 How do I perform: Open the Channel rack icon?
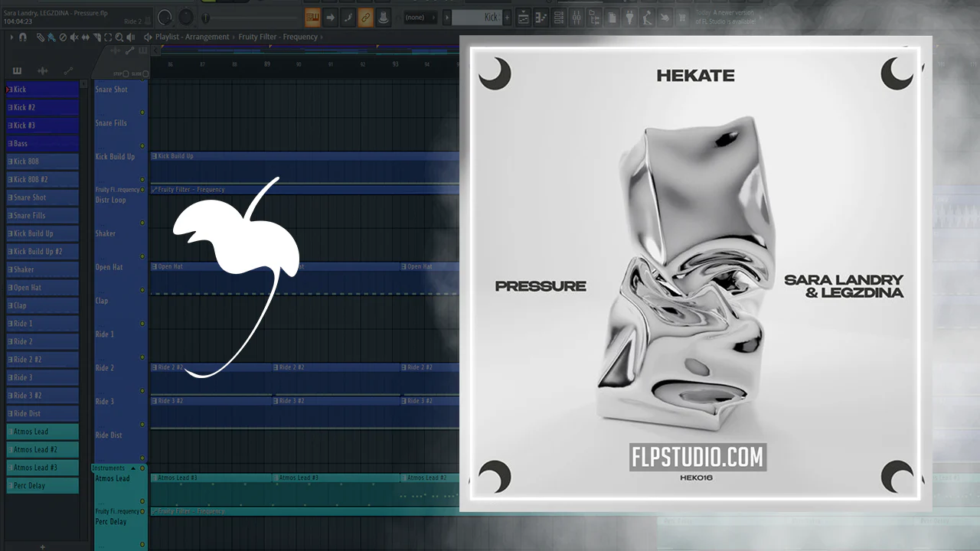point(559,17)
